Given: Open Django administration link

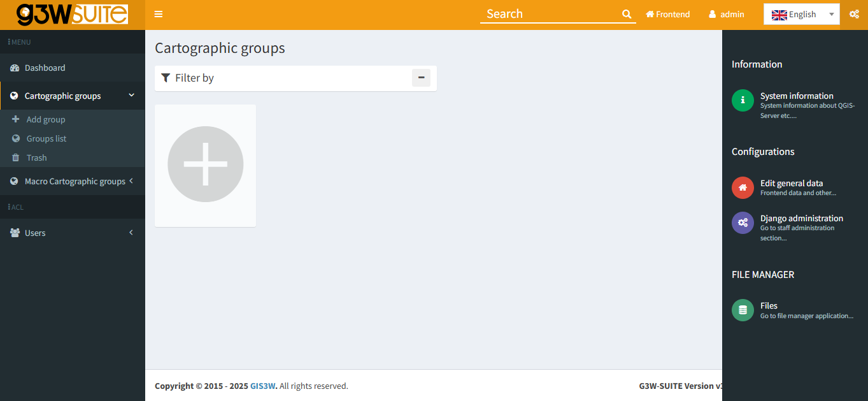Looking at the screenshot, I should pos(802,218).
